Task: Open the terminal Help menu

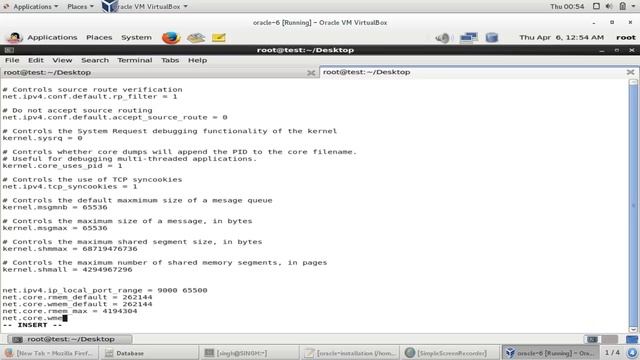Action: tap(197, 60)
